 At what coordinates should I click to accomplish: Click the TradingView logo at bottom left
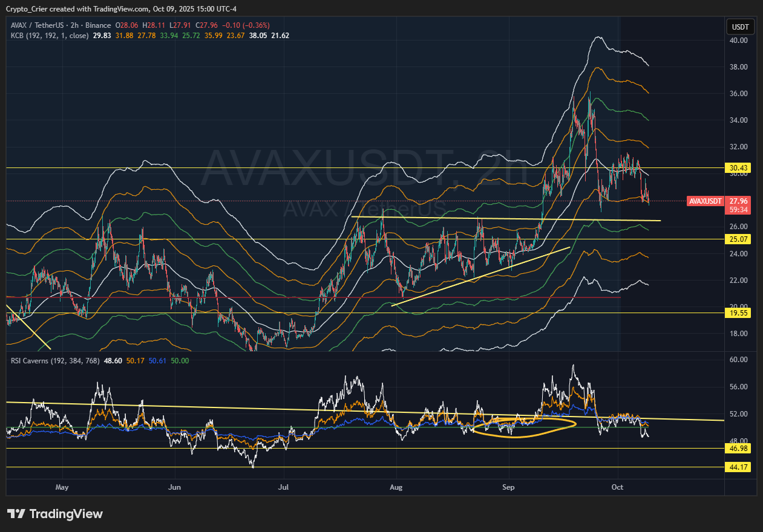pyautogui.click(x=55, y=514)
